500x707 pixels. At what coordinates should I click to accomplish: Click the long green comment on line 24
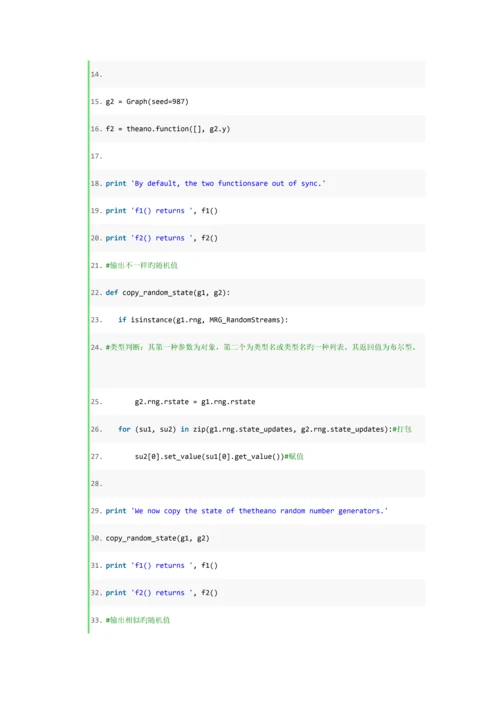pyautogui.click(x=261, y=347)
